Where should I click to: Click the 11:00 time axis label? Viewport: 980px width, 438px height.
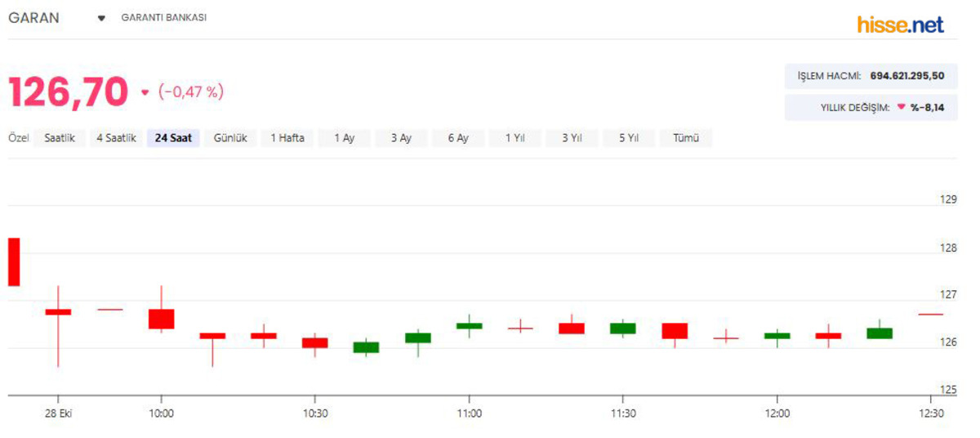click(x=469, y=413)
